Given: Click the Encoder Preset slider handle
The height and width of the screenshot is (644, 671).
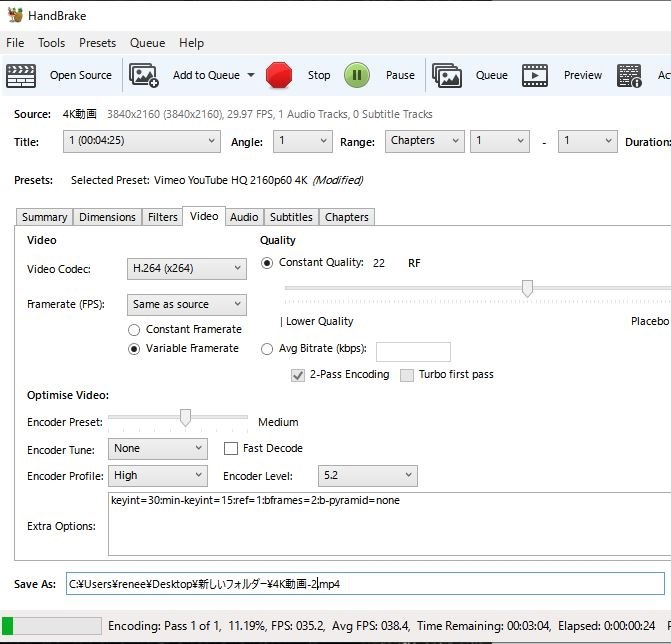Looking at the screenshot, I should pyautogui.click(x=185, y=418).
